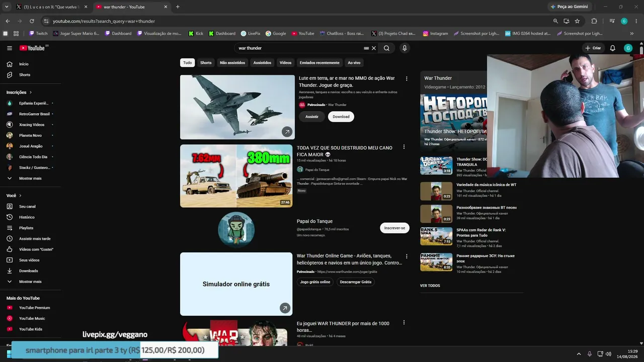
Task: Reload the page with the browser refresh icon
Action: [x=32, y=21]
